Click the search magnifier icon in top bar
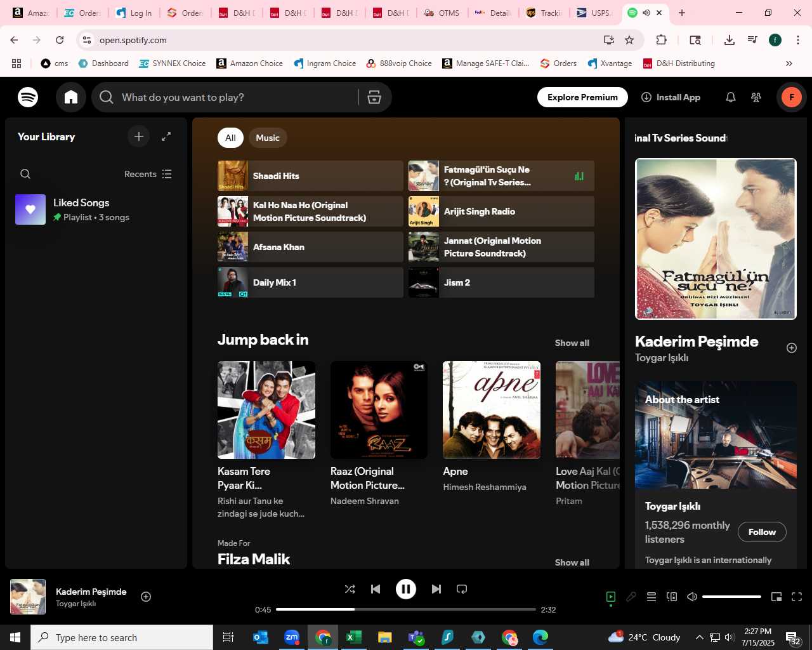 coord(107,97)
